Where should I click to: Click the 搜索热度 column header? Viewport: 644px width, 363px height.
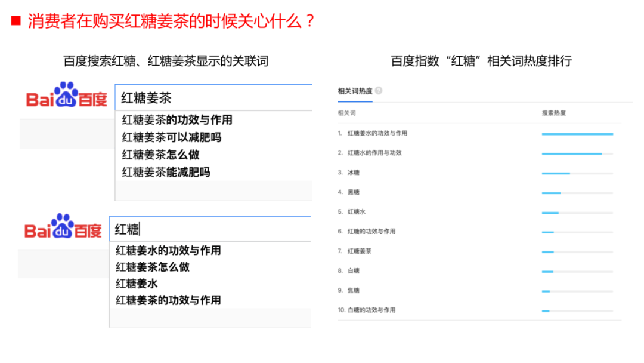[x=553, y=113]
